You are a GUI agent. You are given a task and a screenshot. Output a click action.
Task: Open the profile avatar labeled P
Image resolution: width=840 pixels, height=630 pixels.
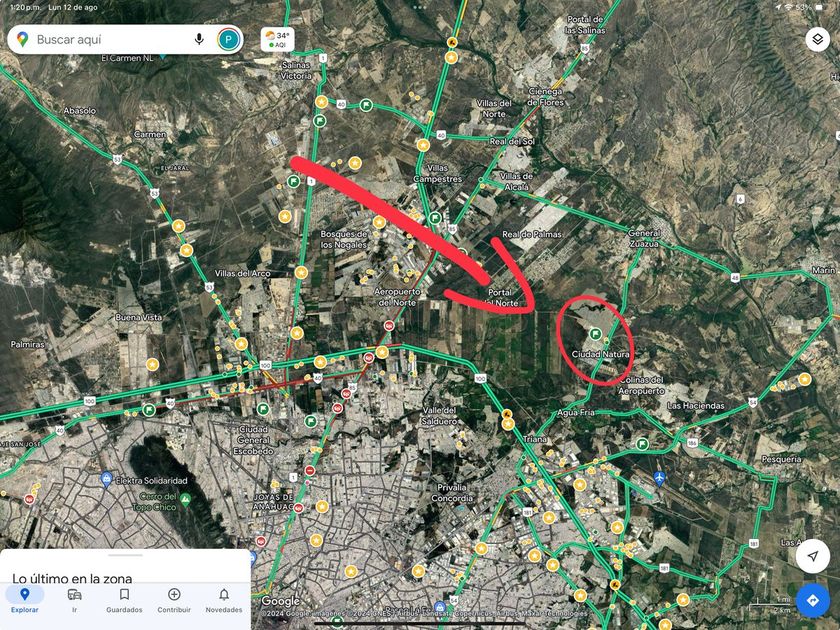(x=229, y=39)
